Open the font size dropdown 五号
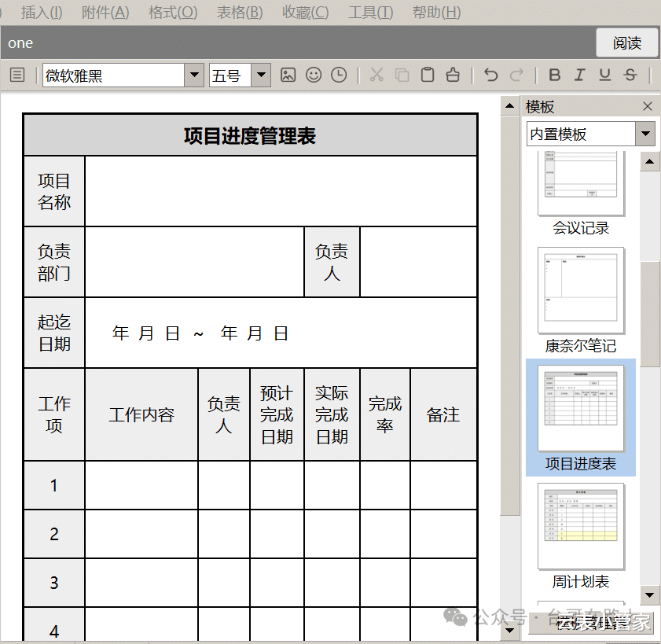 (x=261, y=75)
